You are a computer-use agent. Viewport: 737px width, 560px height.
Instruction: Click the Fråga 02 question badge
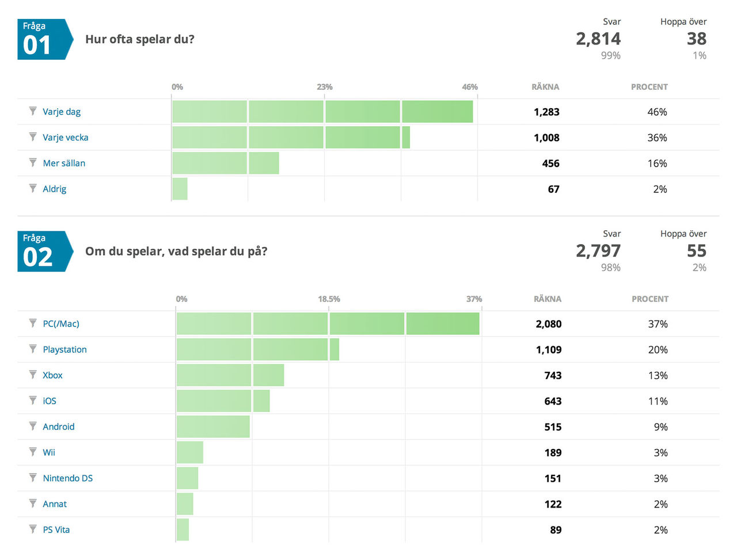[43, 252]
